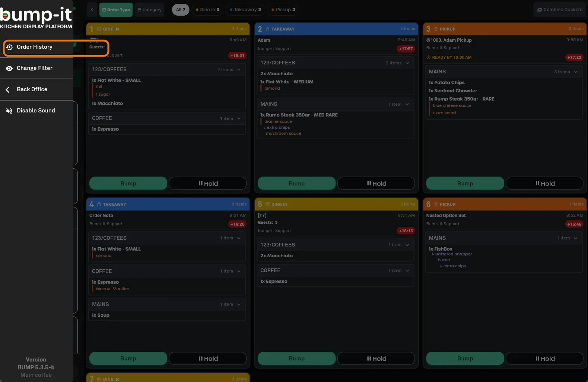Put Adam's takeaway docket 2 on Hold
The height and width of the screenshot is (382, 588).
click(376, 184)
